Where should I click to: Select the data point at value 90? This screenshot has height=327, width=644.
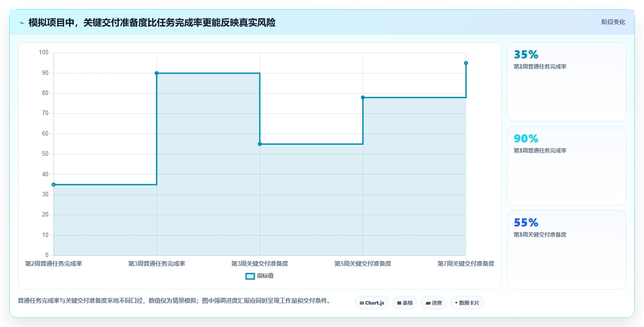tap(156, 73)
